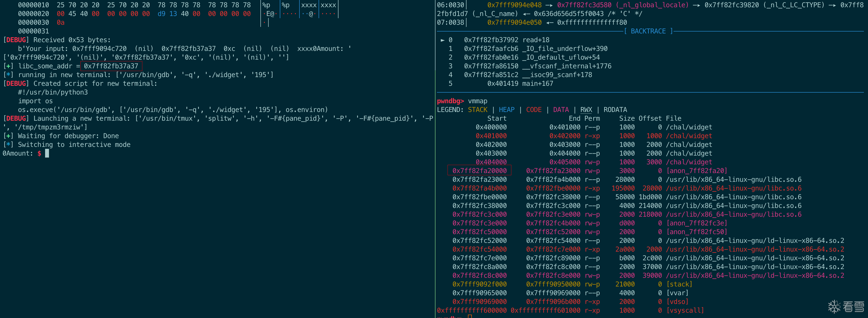Click the red-boxed libc_some_addr value 0x7ff82fb37a37

click(x=111, y=66)
